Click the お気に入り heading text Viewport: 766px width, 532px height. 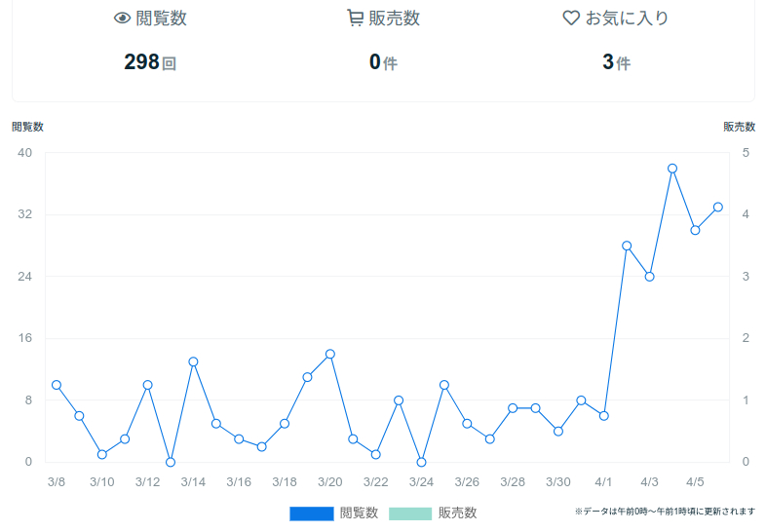[x=627, y=19]
